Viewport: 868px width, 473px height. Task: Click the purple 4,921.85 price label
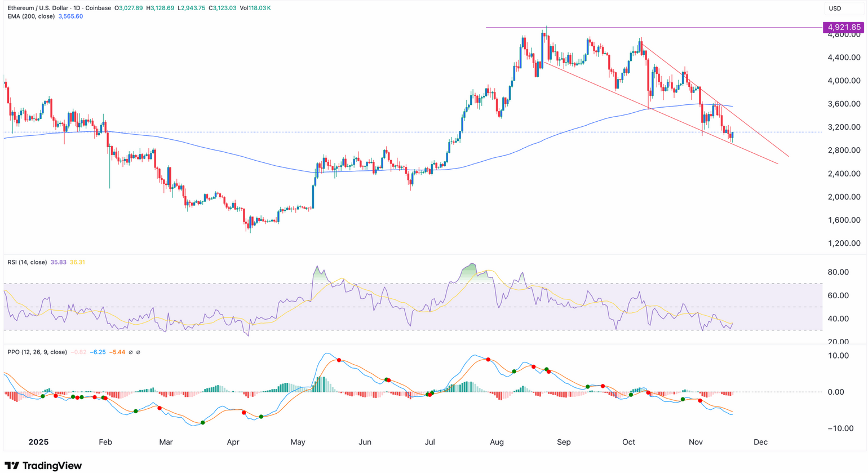843,26
